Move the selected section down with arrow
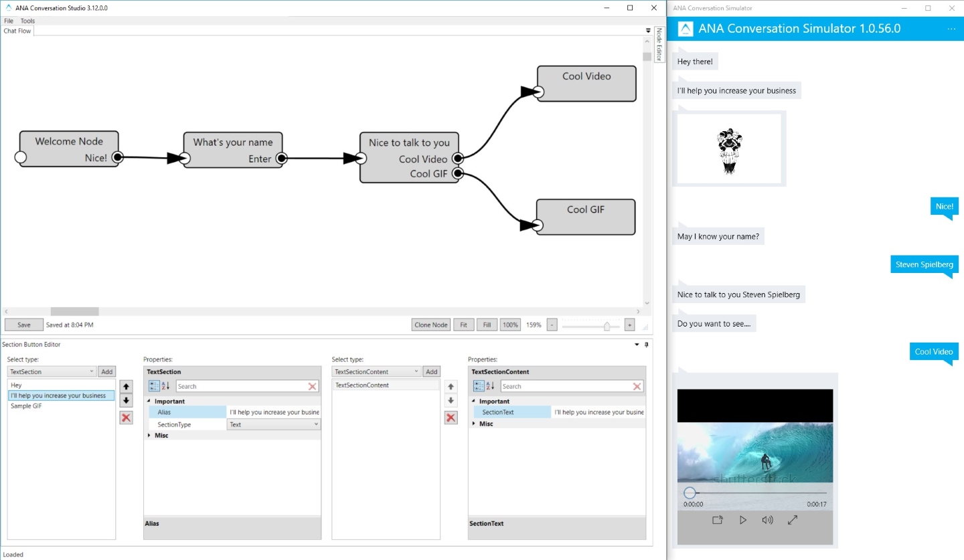 coord(126,401)
